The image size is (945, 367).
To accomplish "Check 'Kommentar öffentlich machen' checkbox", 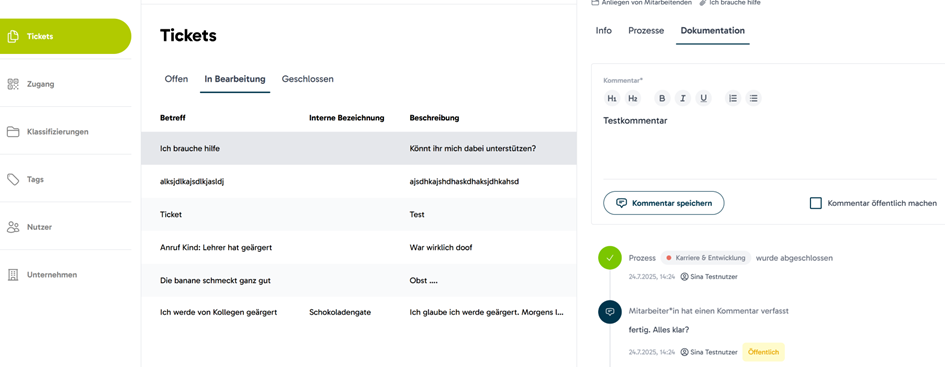I will tap(815, 203).
